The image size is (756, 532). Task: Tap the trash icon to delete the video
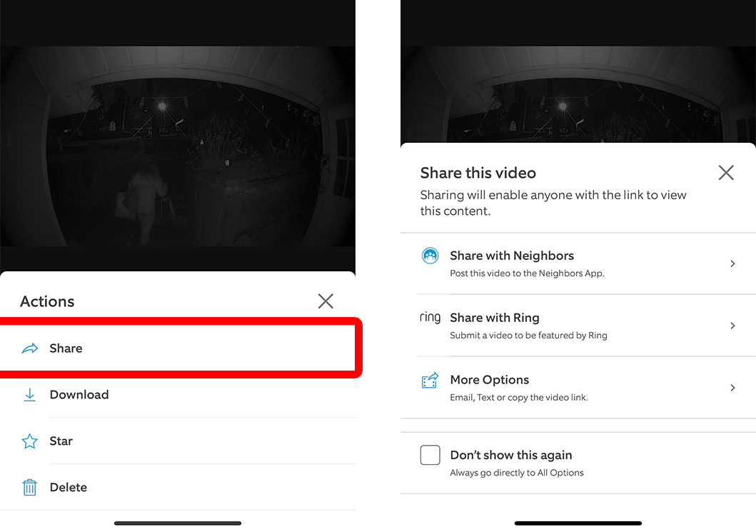tap(29, 487)
